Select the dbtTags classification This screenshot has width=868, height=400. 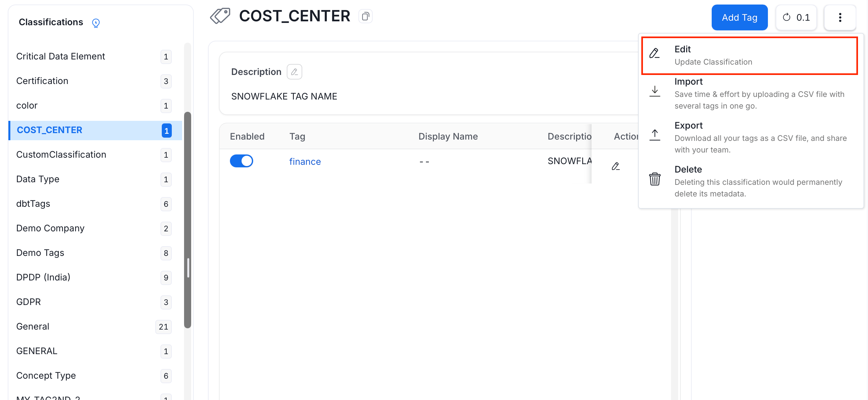click(95, 204)
